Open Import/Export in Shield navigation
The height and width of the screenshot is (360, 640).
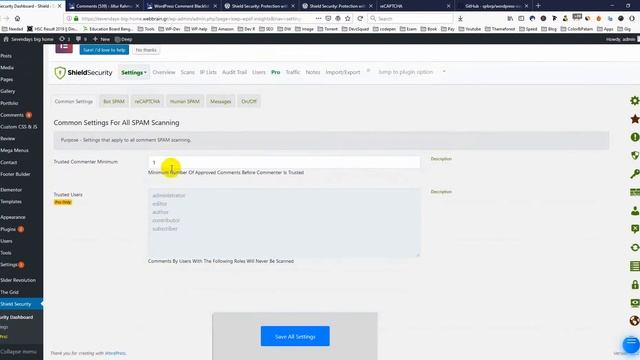click(343, 72)
